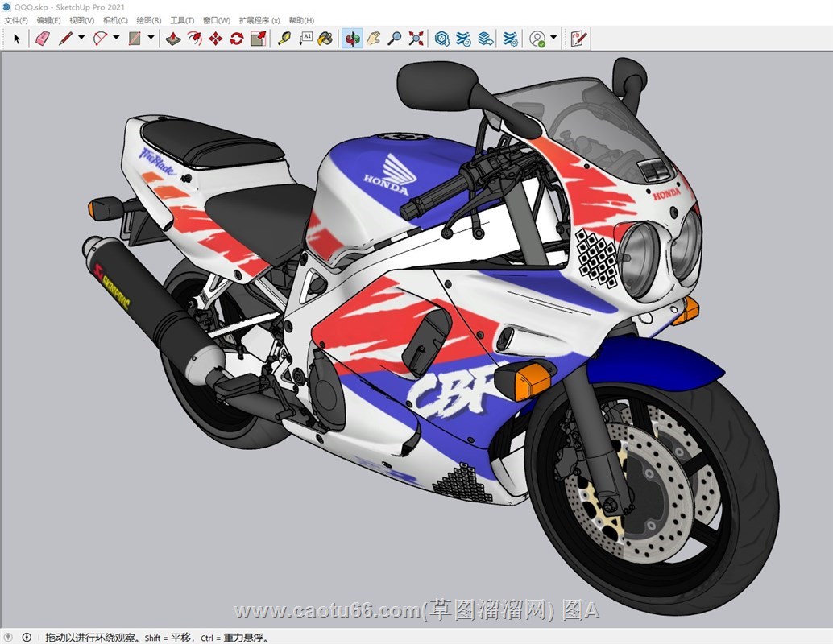Open the arc tool dropdown arrow
The width and height of the screenshot is (833, 644).
(116, 38)
